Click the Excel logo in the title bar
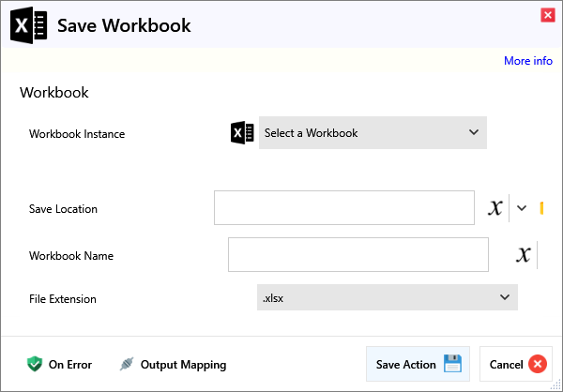This screenshot has width=563, height=392. 28,25
